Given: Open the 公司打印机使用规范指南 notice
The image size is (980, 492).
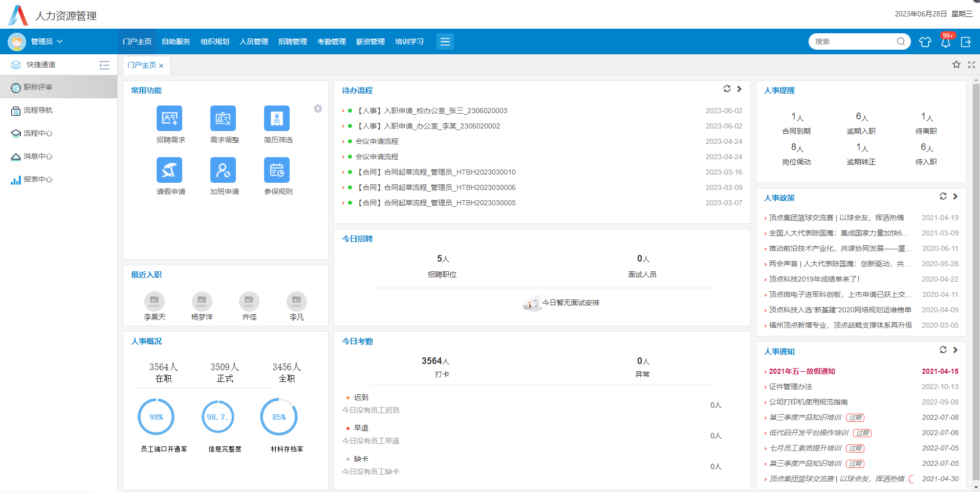Looking at the screenshot, I should [809, 402].
